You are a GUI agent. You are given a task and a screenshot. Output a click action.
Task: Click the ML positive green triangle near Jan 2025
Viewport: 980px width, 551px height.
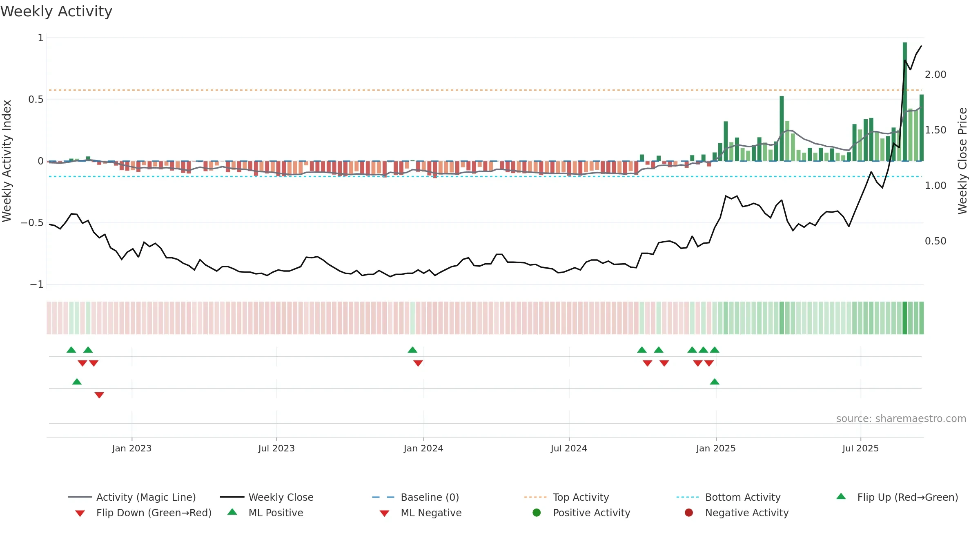(x=715, y=382)
